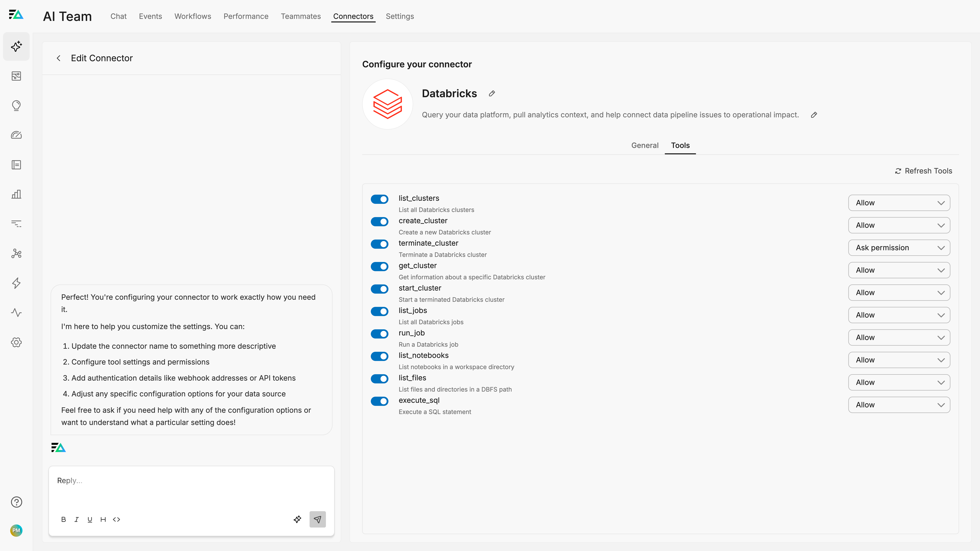Open the Workflows tab
980x551 pixels.
pos(193,16)
